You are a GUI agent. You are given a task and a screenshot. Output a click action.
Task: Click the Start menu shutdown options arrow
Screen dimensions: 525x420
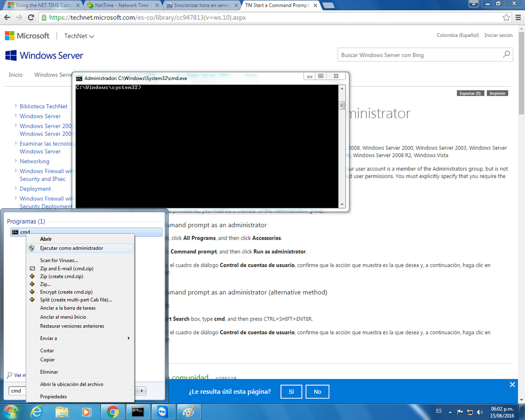[x=142, y=391]
